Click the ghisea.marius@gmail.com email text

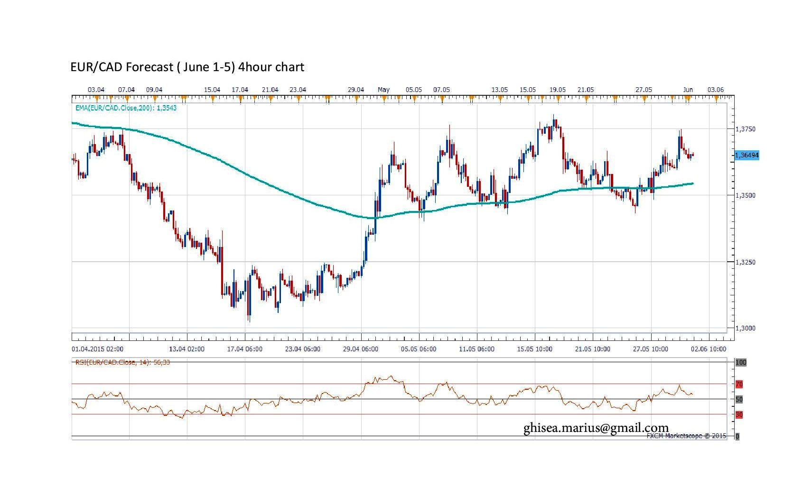click(596, 428)
